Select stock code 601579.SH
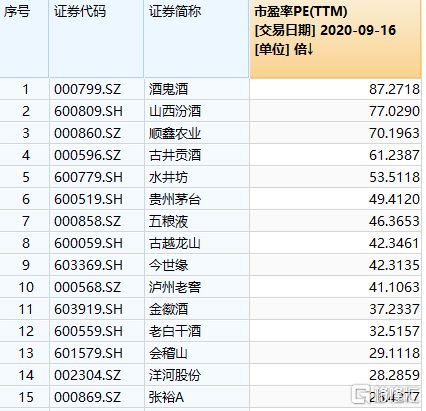 click(x=88, y=353)
